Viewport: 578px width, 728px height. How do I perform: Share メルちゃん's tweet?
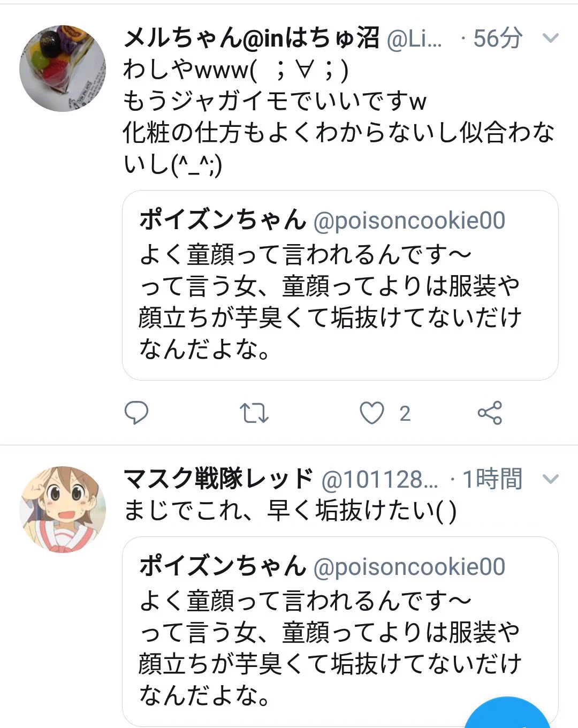tap(490, 413)
